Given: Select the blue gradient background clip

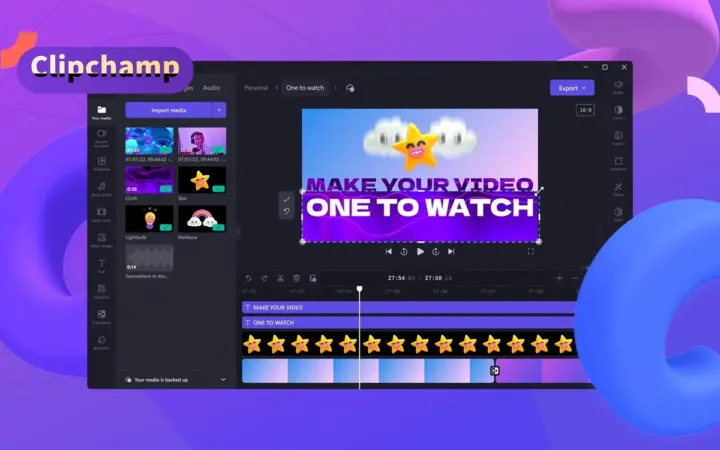Looking at the screenshot, I should point(367,371).
